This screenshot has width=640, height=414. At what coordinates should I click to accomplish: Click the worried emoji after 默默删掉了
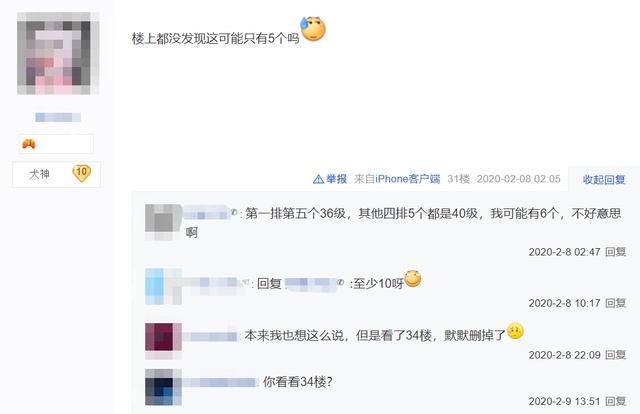coord(515,332)
